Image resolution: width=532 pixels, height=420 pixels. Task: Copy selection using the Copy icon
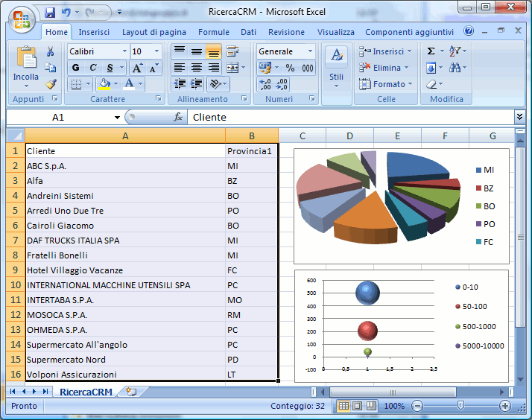point(50,68)
